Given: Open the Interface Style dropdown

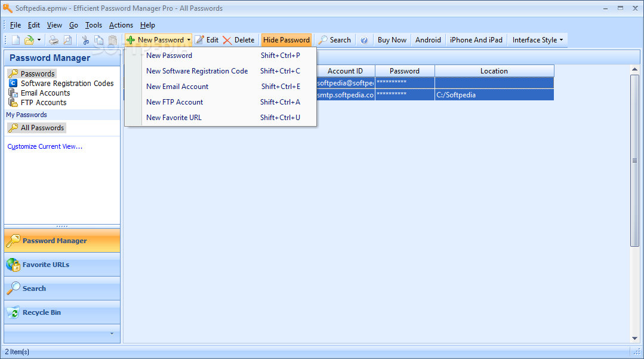Looking at the screenshot, I should pos(538,40).
